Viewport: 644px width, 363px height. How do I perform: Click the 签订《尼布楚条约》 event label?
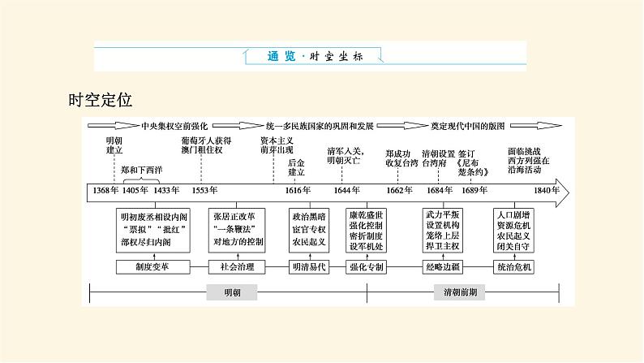coord(473,162)
